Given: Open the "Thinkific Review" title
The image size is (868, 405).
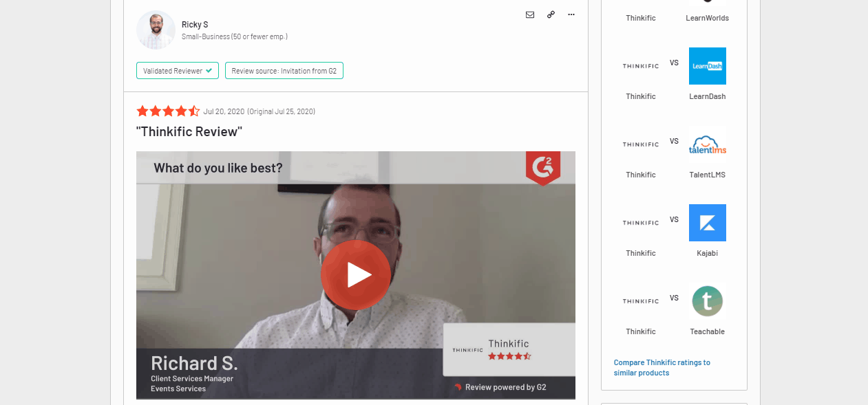Looking at the screenshot, I should tap(189, 131).
